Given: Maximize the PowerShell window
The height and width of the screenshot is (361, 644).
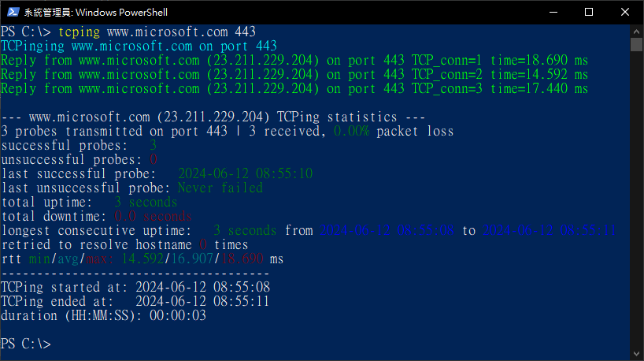Looking at the screenshot, I should 589,12.
